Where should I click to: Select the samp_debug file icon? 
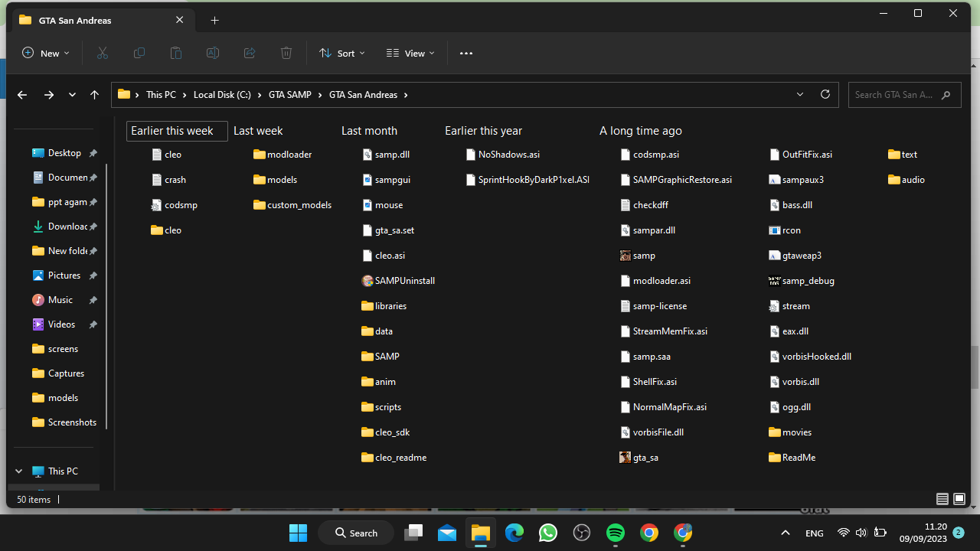(774, 281)
